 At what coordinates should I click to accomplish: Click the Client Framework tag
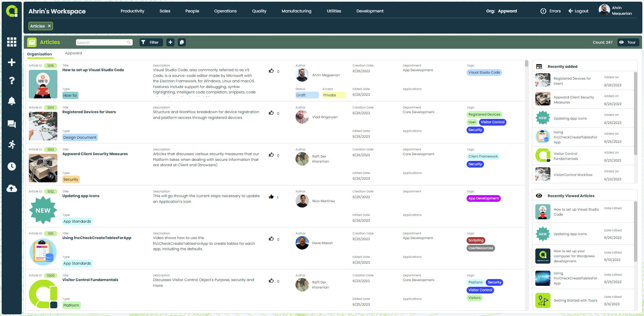(483, 156)
